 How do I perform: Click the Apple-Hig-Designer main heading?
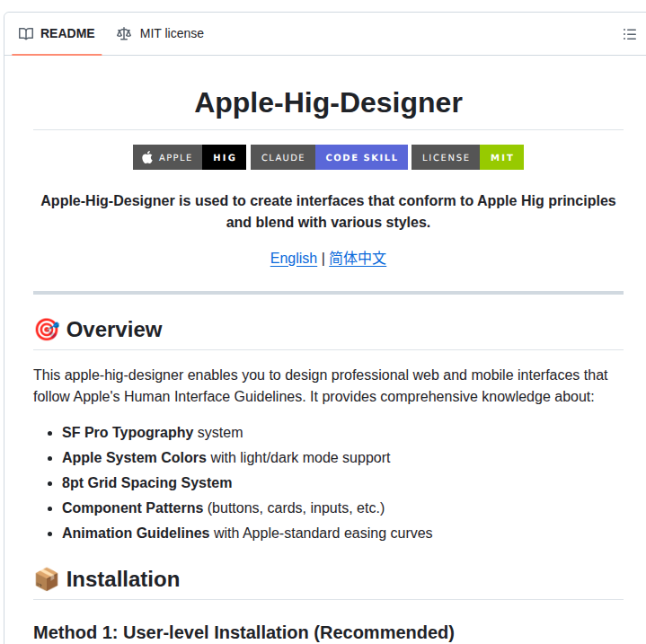328,102
